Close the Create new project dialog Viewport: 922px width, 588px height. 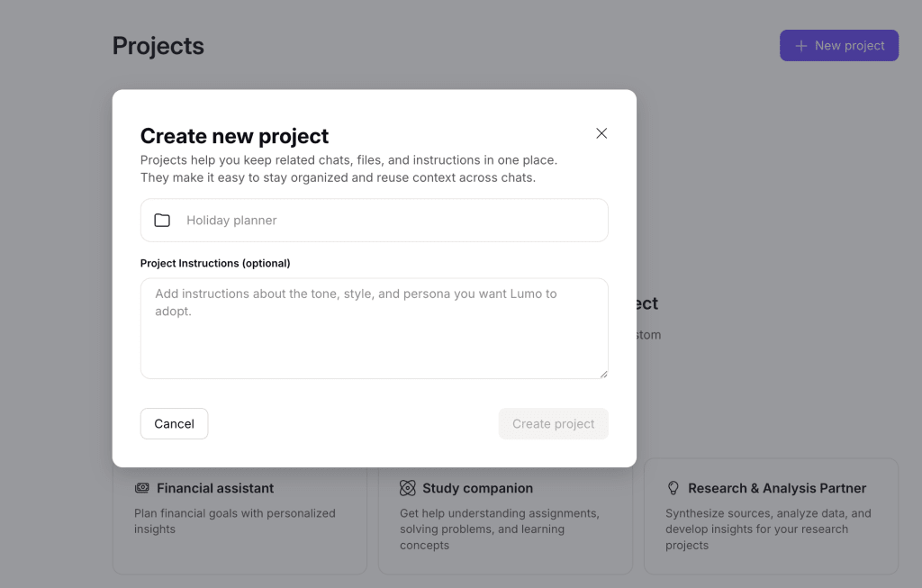click(x=601, y=133)
